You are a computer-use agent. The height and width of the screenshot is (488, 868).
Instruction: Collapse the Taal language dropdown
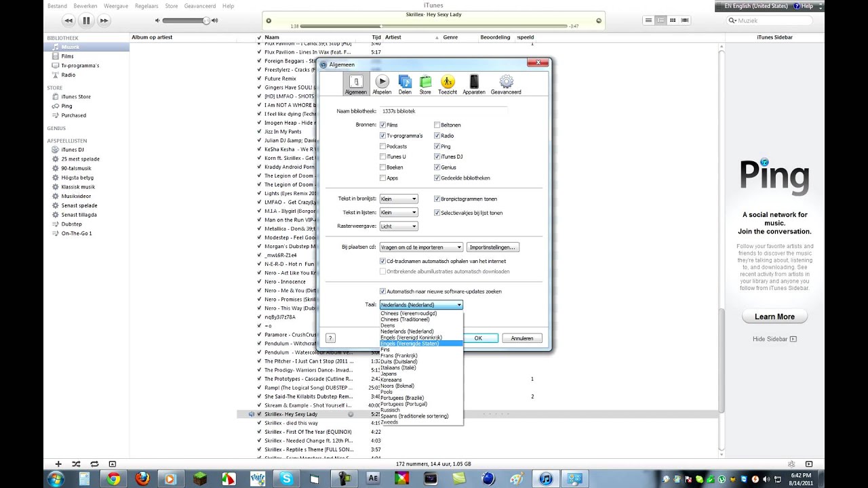tap(421, 305)
